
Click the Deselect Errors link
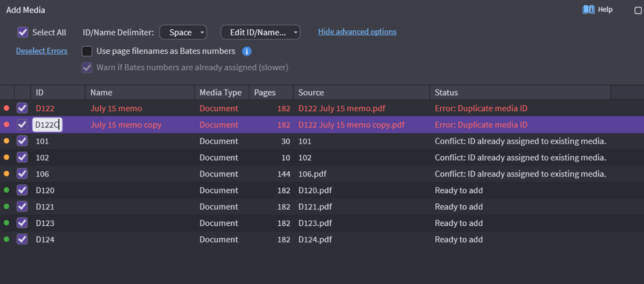click(x=41, y=51)
